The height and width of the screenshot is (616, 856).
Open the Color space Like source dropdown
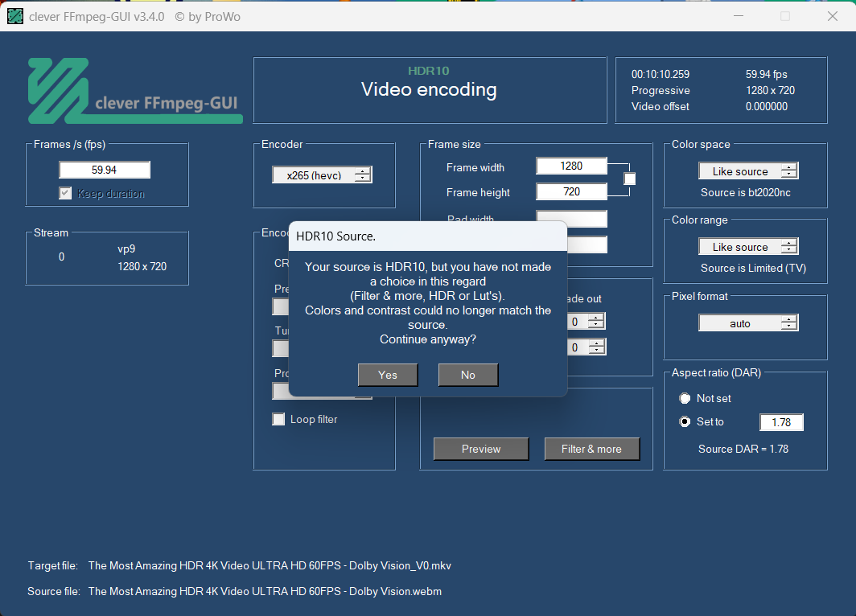point(748,171)
